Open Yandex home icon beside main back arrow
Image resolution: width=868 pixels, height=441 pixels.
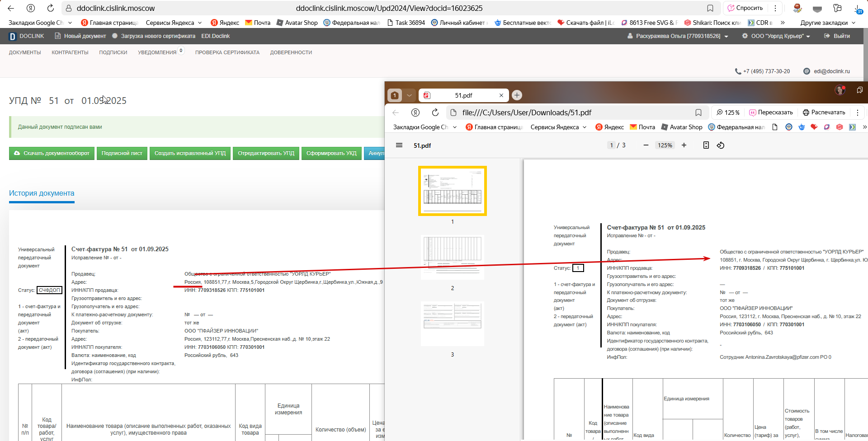coord(31,8)
